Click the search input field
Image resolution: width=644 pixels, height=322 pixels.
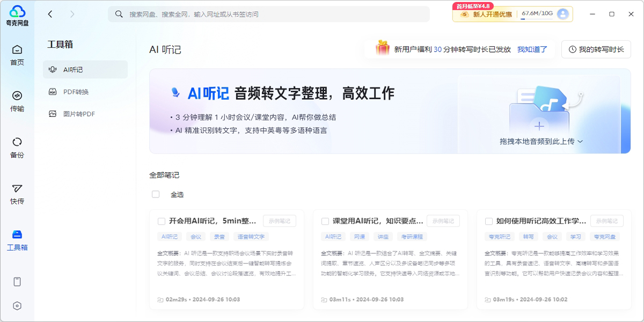click(x=269, y=14)
